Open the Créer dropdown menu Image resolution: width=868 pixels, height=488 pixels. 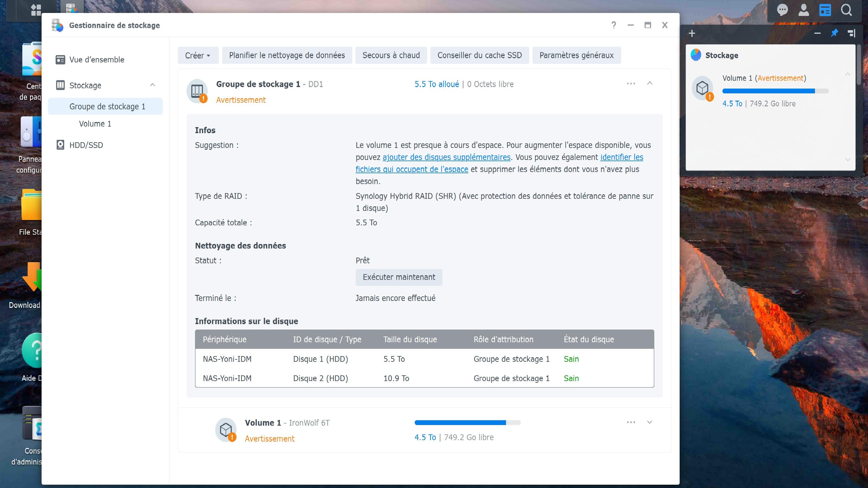pyautogui.click(x=198, y=55)
